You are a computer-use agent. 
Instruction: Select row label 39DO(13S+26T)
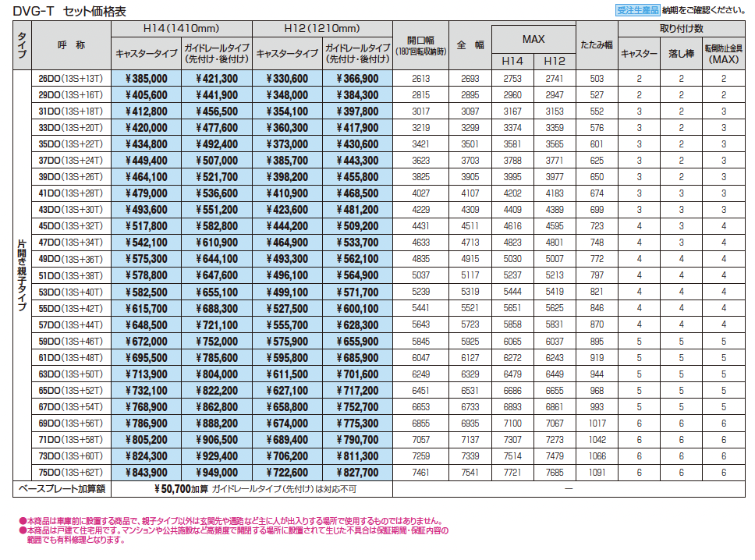71,177
